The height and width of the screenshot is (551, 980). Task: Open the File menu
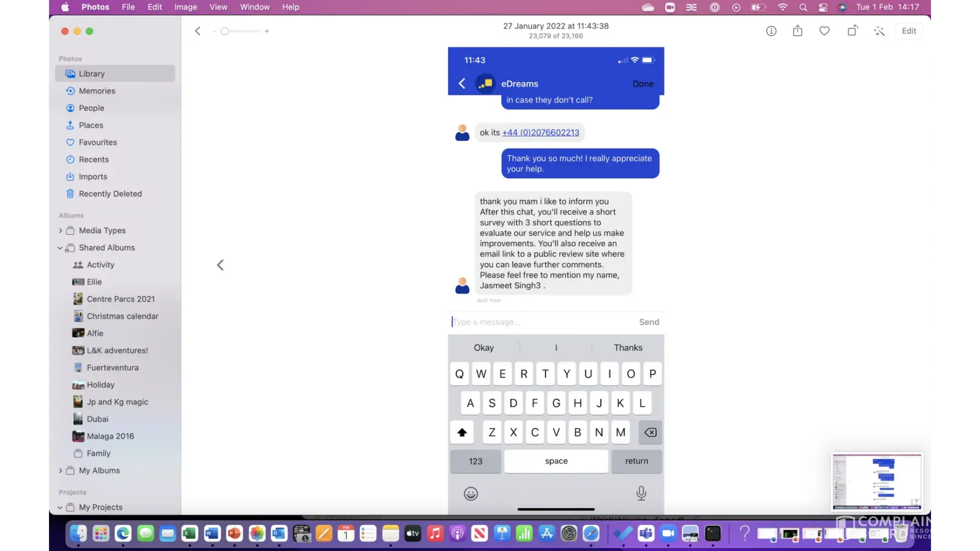[x=128, y=7]
